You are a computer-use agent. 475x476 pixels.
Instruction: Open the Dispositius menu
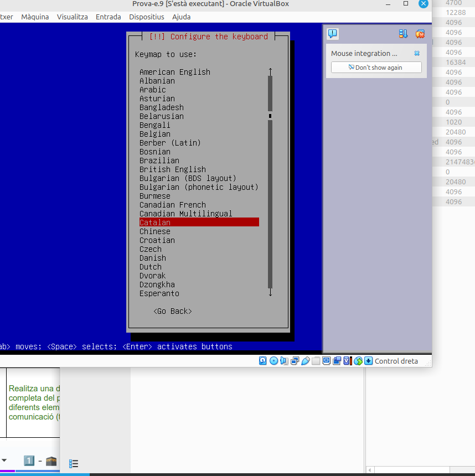pyautogui.click(x=147, y=17)
